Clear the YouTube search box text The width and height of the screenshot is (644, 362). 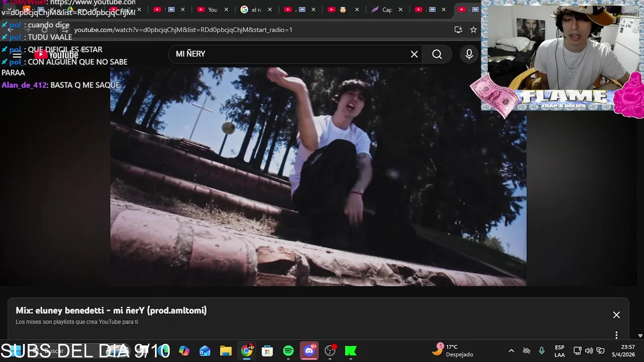click(x=414, y=54)
